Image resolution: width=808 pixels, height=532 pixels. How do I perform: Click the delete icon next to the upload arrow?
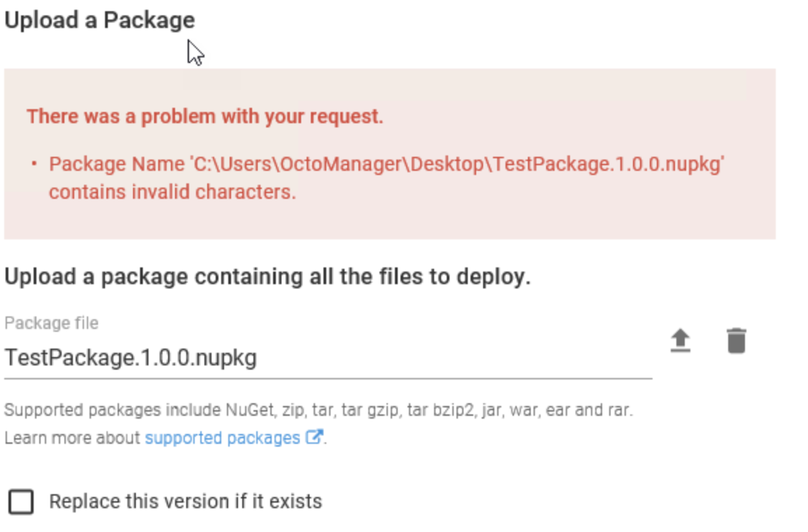737,341
